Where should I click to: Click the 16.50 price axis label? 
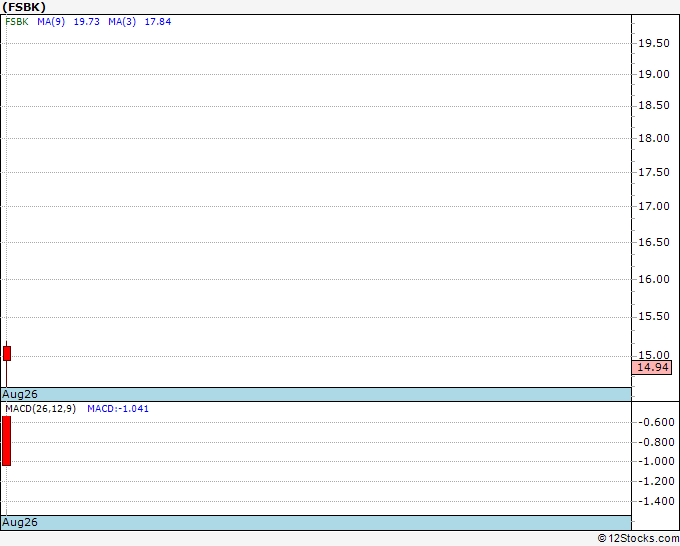click(x=654, y=242)
